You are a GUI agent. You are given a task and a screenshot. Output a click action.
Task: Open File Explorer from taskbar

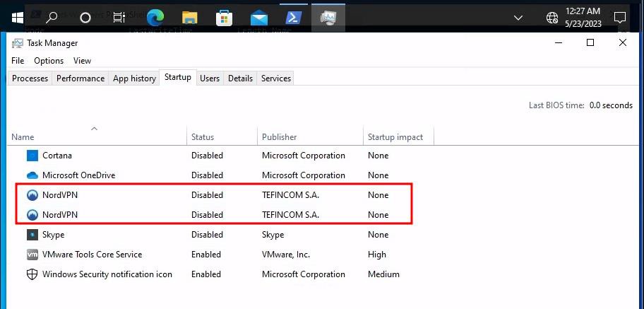click(190, 17)
